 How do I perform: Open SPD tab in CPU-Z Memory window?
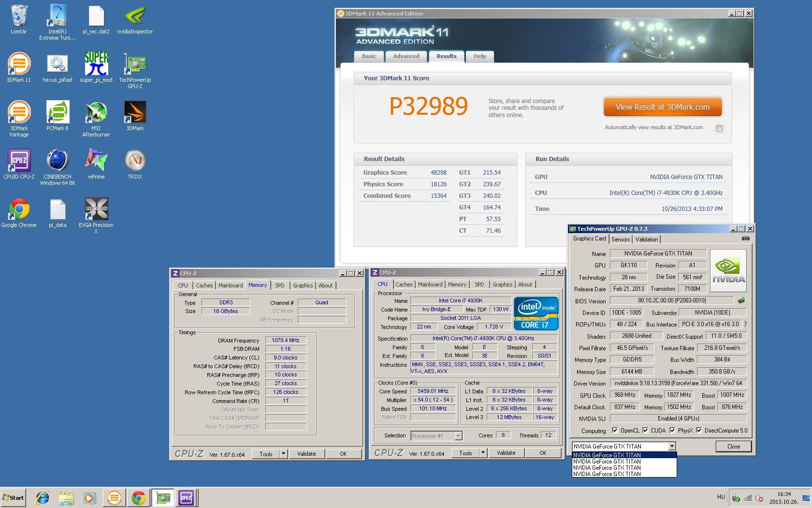[x=280, y=285]
